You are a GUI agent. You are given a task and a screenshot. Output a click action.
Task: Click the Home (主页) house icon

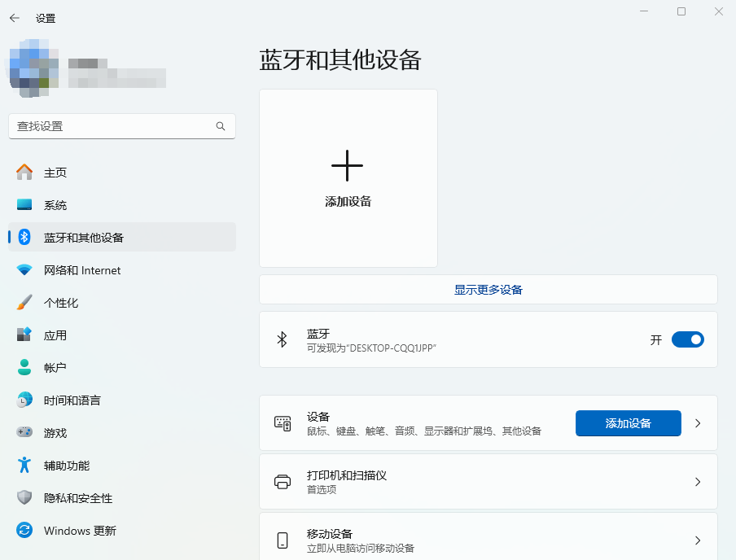(24, 173)
